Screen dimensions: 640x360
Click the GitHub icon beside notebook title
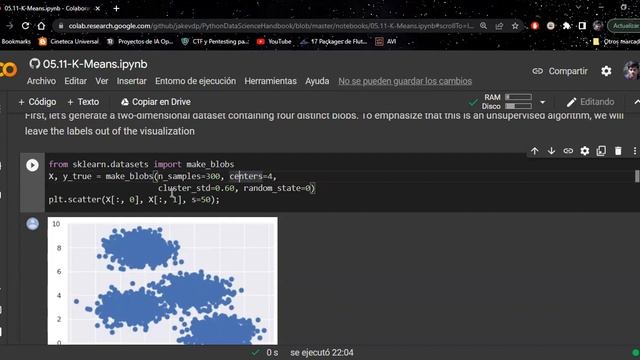[34, 64]
